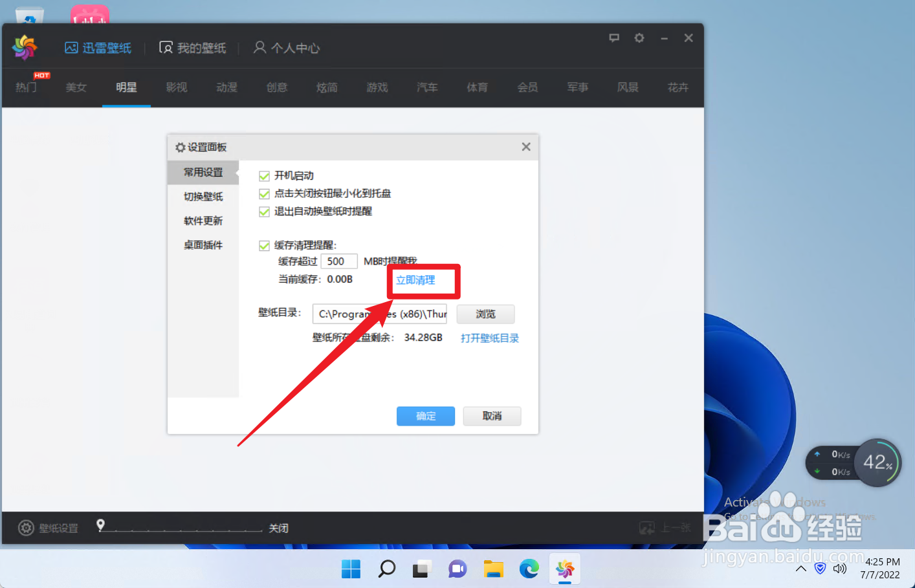The width and height of the screenshot is (915, 588).
Task: Open the 迅雷壁纸 section
Action: tap(98, 48)
